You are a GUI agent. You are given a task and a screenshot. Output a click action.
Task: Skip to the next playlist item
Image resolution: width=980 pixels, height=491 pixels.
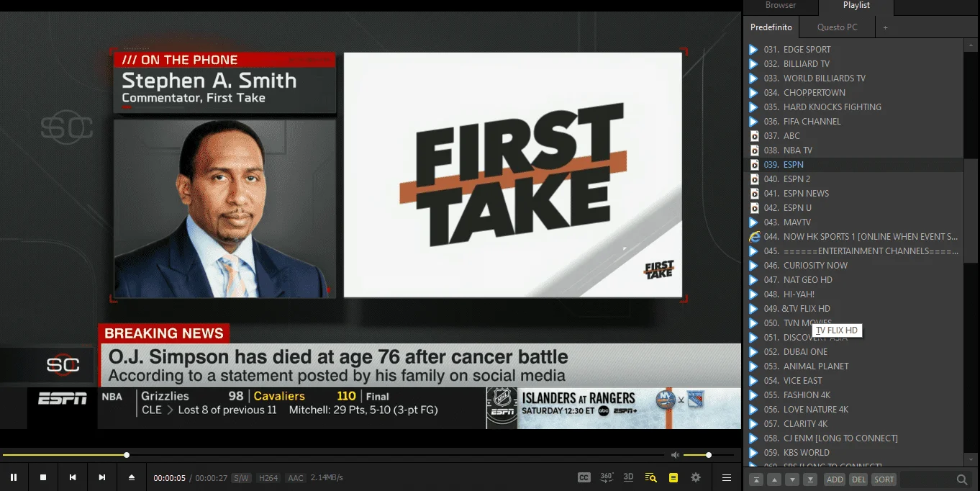(102, 477)
